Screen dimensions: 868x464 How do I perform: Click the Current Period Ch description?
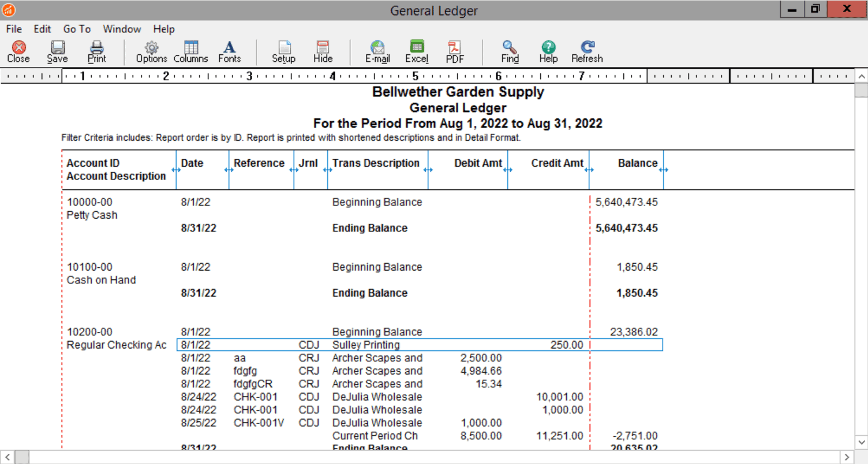click(x=375, y=436)
